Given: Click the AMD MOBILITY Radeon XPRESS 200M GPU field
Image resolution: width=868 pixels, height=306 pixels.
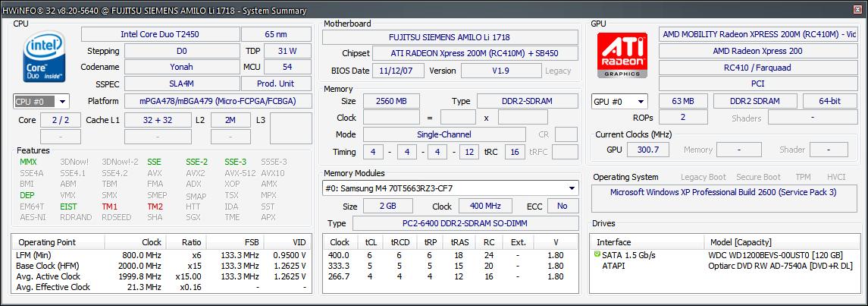Looking at the screenshot, I should (x=758, y=34).
